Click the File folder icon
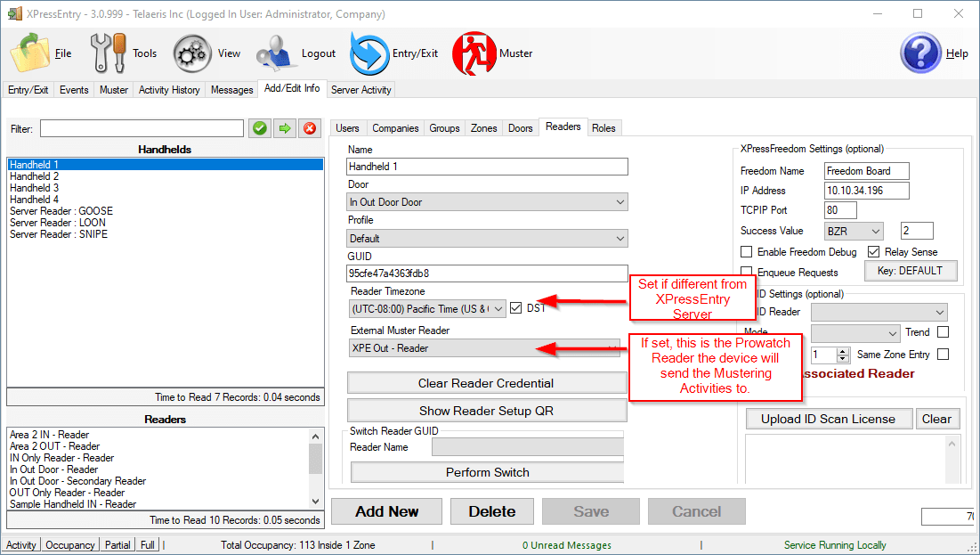The image size is (980, 555). [x=30, y=53]
